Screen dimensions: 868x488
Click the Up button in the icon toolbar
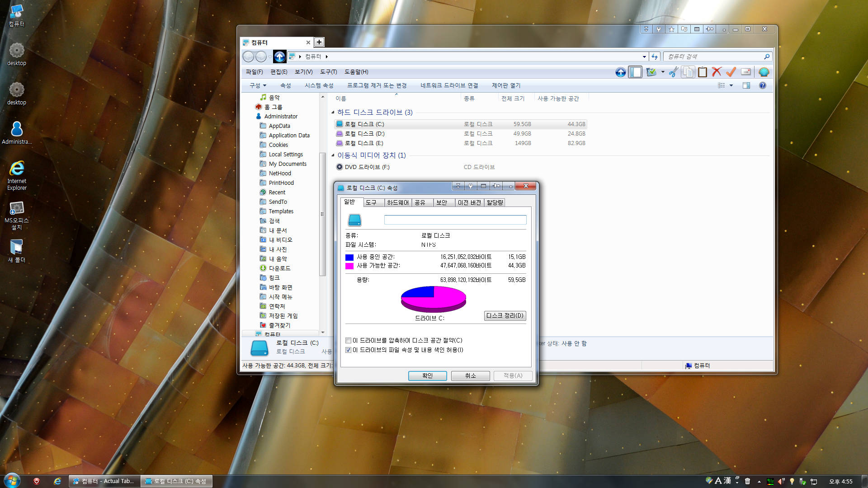pos(621,72)
